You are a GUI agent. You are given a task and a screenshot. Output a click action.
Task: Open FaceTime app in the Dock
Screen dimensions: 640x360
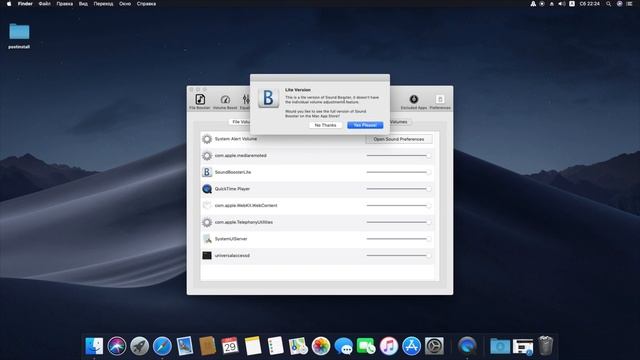point(366,346)
